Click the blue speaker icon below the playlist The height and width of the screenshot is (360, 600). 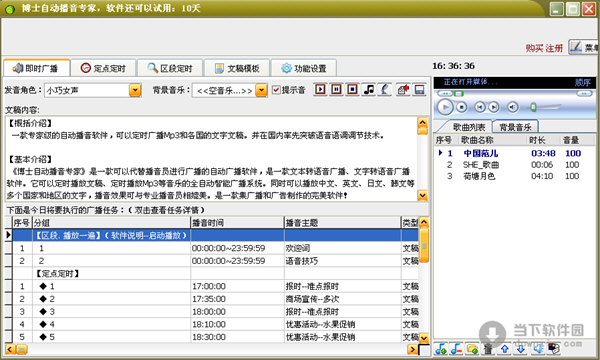pos(538,349)
